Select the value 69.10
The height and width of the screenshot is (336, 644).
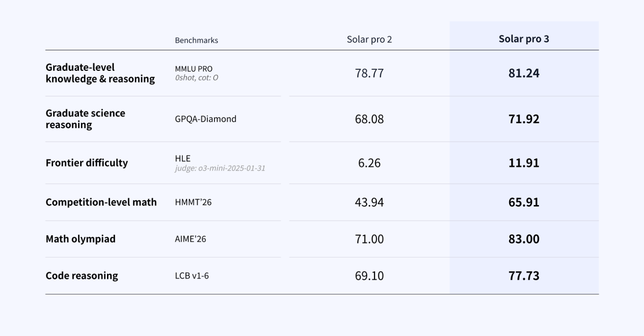369,276
